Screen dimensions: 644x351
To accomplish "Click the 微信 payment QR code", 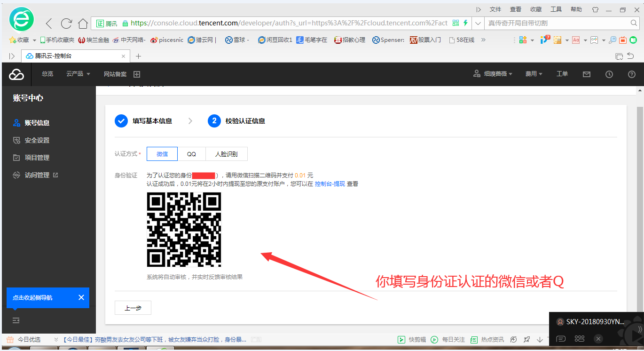I will pos(184,230).
